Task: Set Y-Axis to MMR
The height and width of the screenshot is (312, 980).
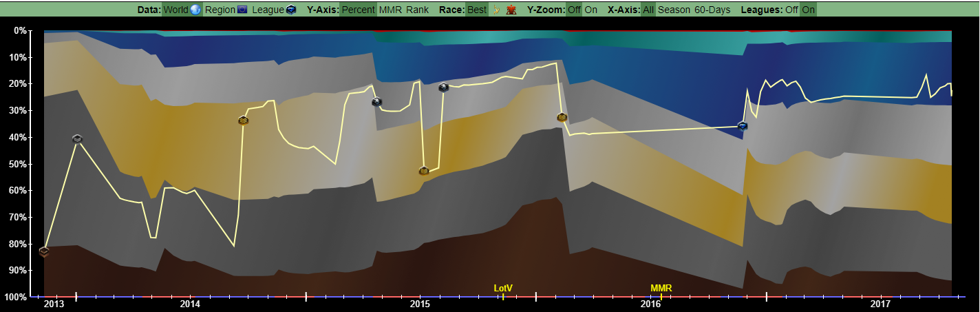Action: (x=390, y=10)
